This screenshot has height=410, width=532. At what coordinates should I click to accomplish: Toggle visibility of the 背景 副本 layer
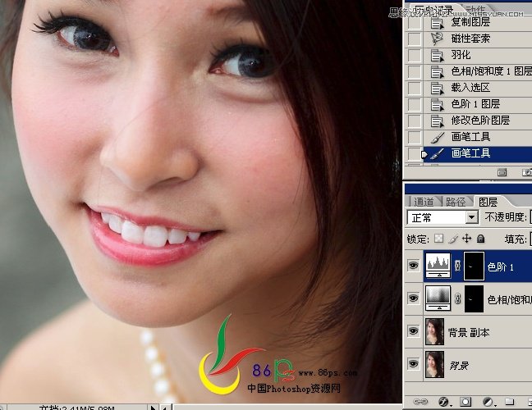click(413, 330)
